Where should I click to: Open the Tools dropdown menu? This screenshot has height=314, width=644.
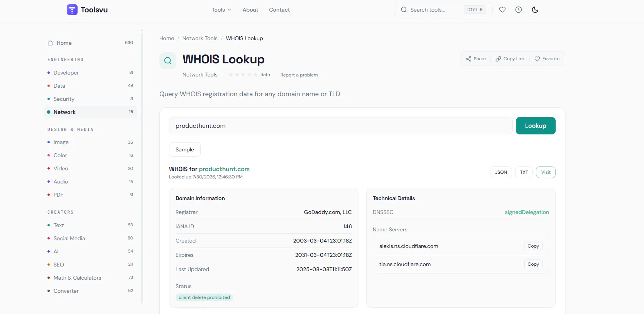click(221, 10)
